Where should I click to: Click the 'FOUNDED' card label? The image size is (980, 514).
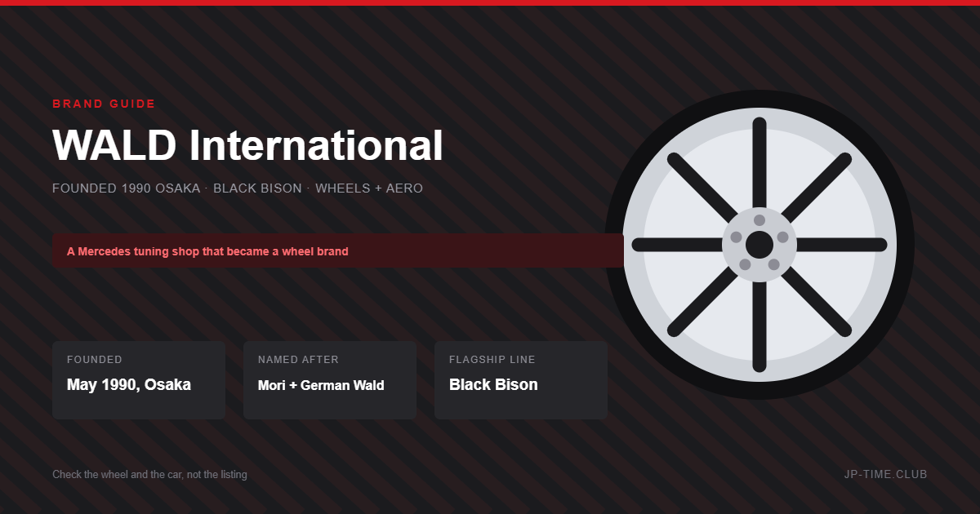(x=95, y=360)
